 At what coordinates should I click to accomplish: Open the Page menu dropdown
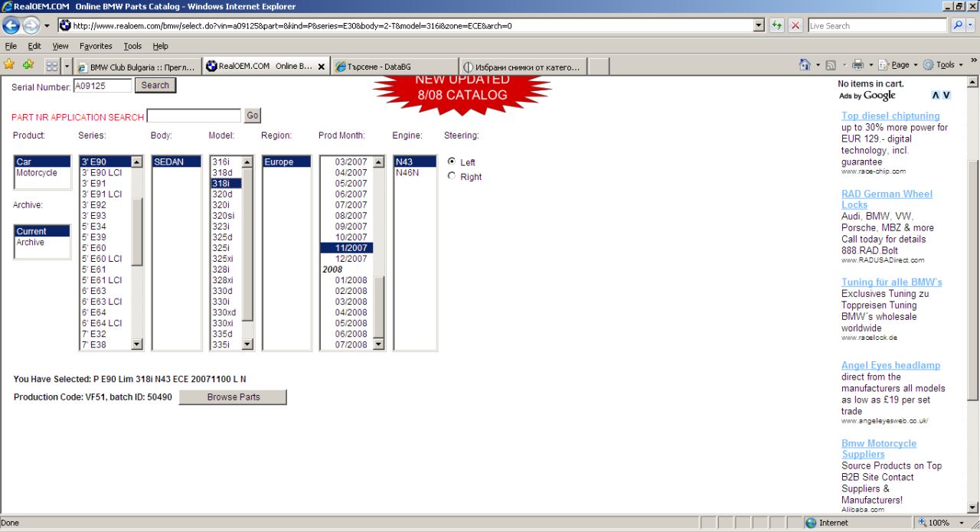click(899, 65)
